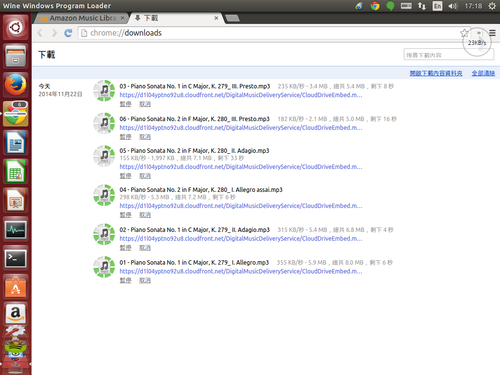
Task: Open keyboard indicator in top panel
Action: click(x=406, y=6)
